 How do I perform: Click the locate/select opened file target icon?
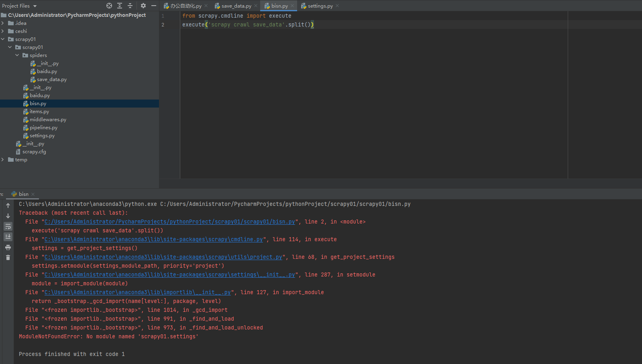point(109,6)
